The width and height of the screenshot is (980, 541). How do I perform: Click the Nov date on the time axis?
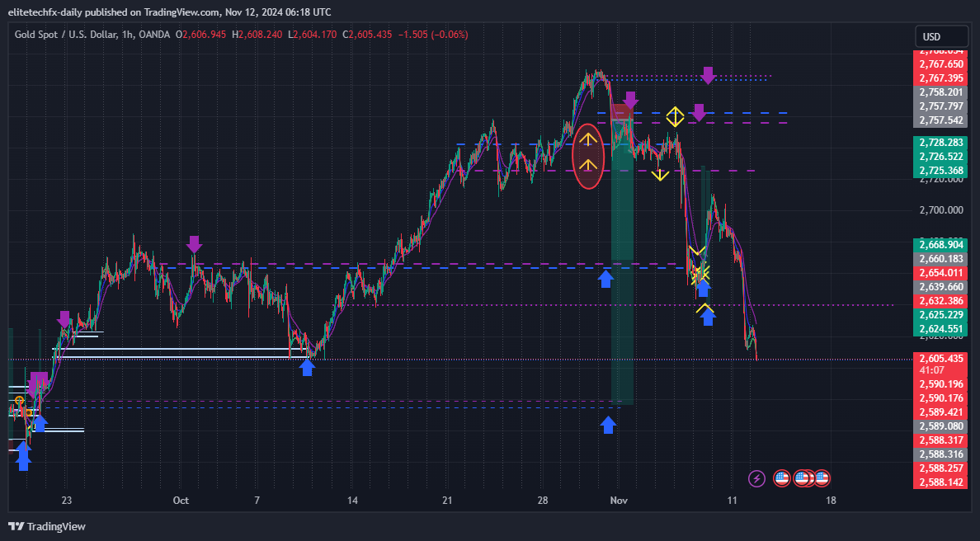[x=619, y=501]
